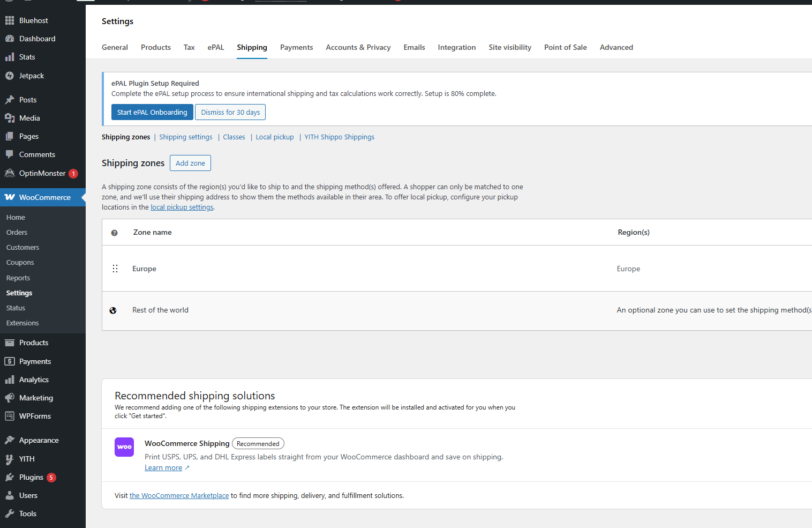The width and height of the screenshot is (812, 528).
Task: Open Accounts & Privacy tab
Action: [x=358, y=47]
